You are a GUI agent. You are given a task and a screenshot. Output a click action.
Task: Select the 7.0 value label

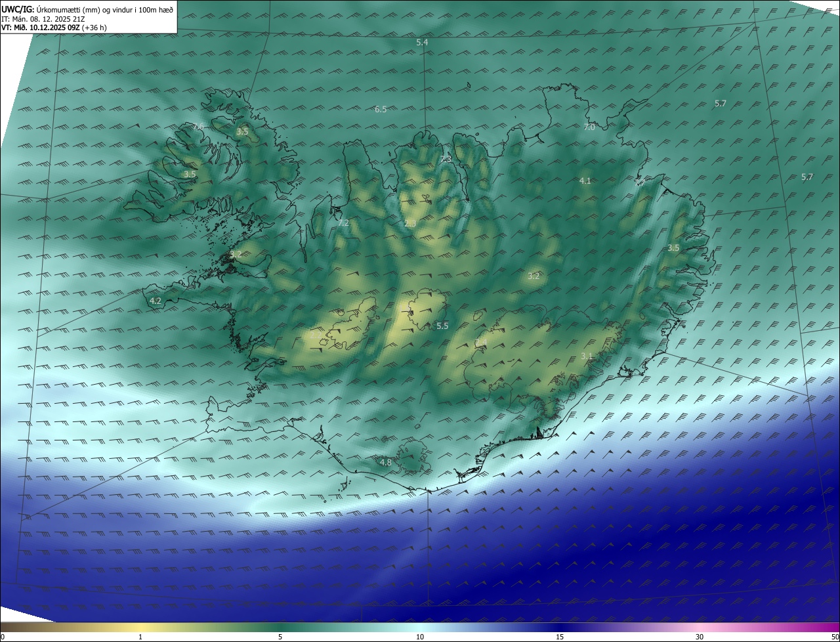(x=589, y=127)
